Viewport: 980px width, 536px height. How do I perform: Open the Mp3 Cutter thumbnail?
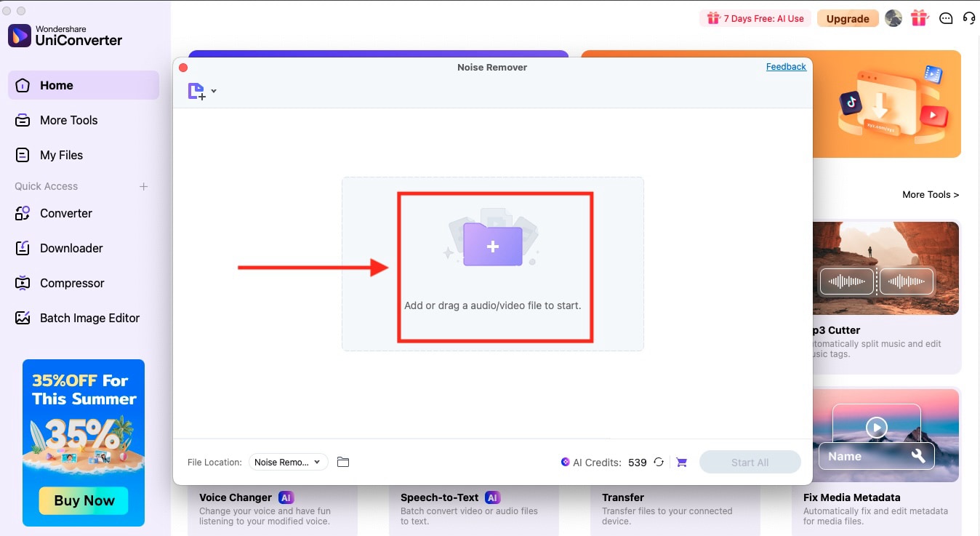click(x=885, y=268)
